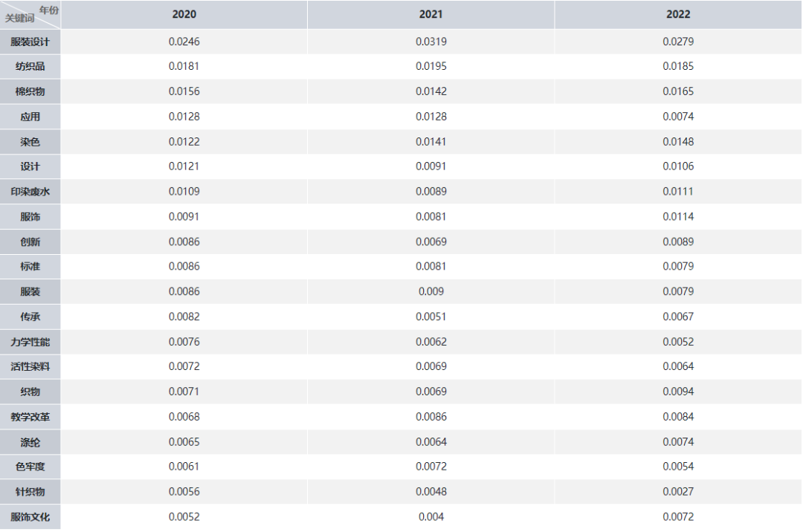The height and width of the screenshot is (532, 803).
Task: Click the 活性染料 keyword cell
Action: [x=30, y=367]
